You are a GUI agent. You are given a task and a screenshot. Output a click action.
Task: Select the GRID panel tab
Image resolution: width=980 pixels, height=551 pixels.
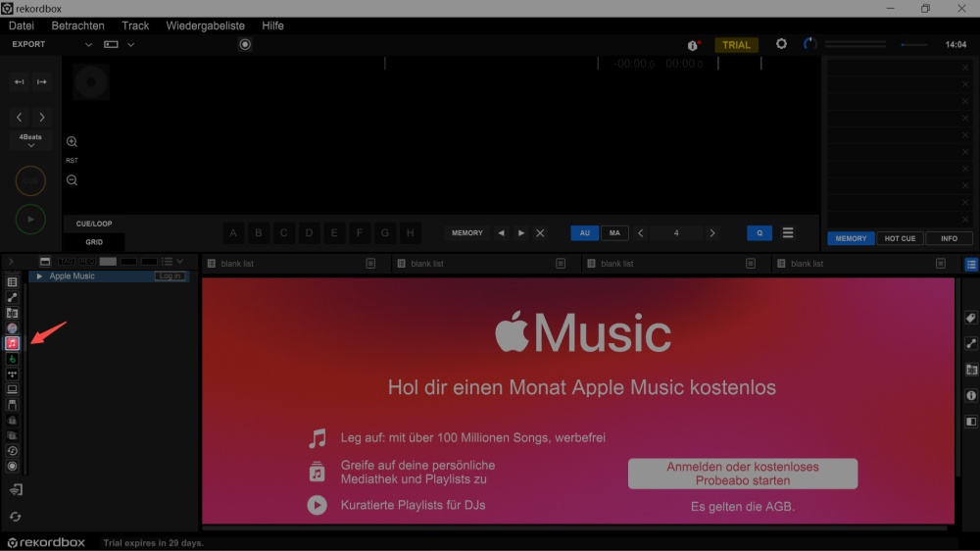point(94,242)
